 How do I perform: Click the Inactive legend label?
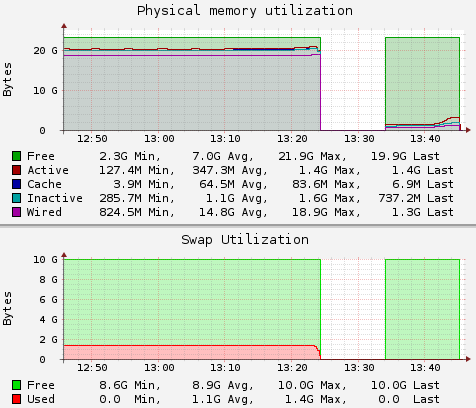pos(55,198)
